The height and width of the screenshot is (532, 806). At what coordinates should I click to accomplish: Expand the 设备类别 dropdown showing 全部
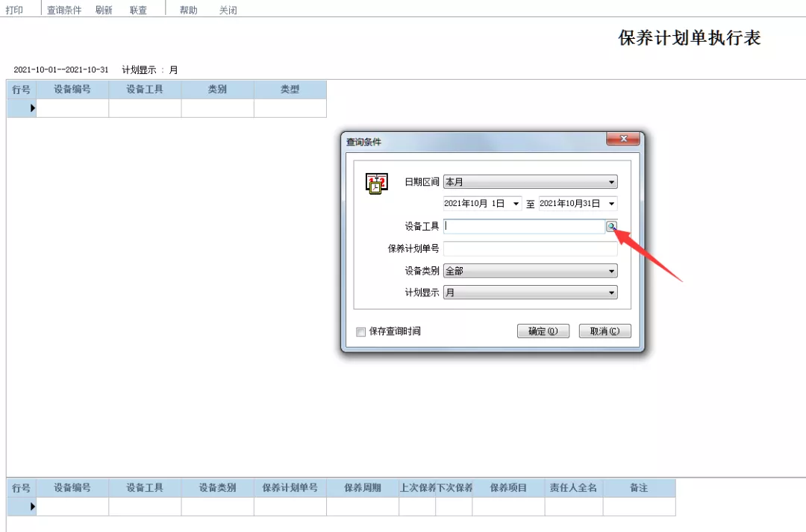click(530, 271)
